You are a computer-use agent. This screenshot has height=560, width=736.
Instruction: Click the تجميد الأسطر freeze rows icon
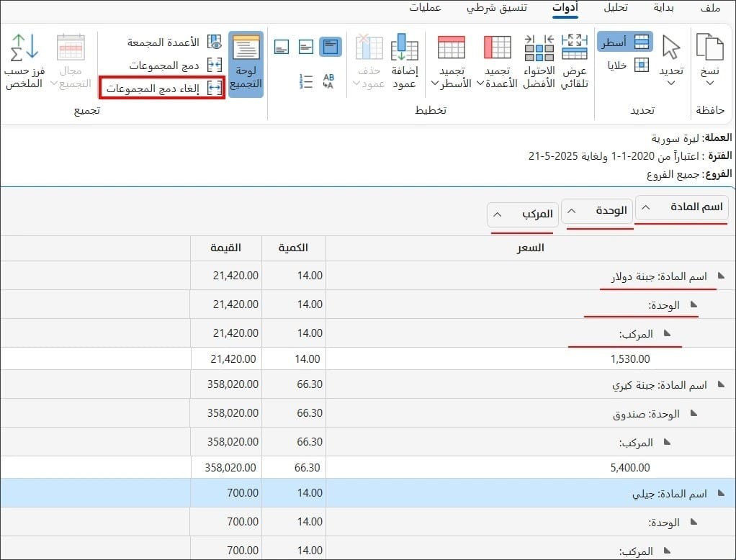tap(451, 47)
